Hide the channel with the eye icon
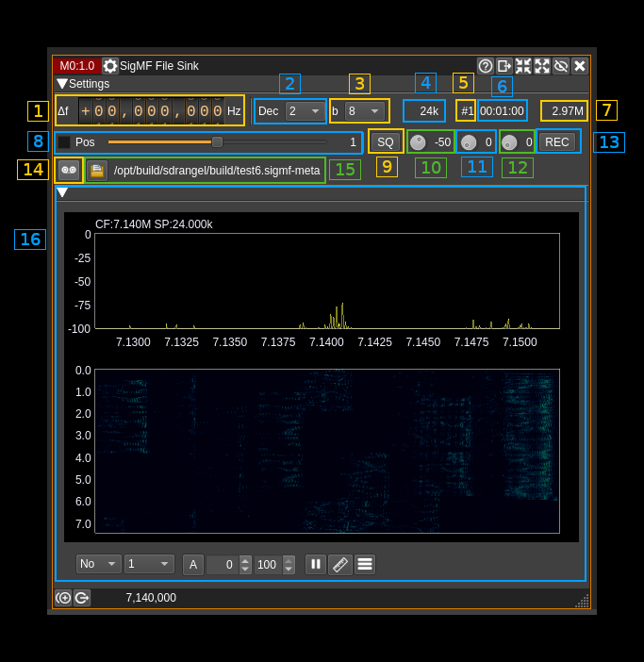 click(561, 66)
